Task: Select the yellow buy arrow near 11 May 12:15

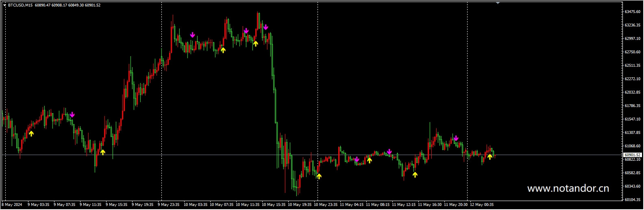Action: 415,175
